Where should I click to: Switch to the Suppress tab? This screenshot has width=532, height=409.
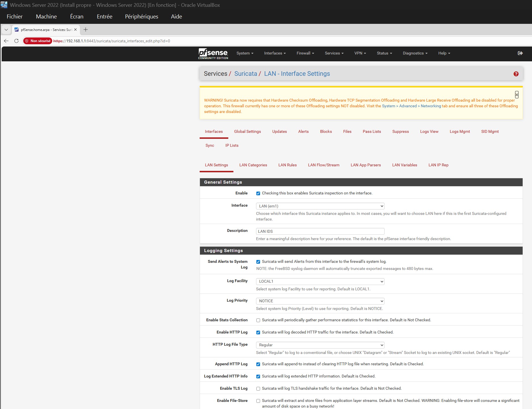pos(400,131)
